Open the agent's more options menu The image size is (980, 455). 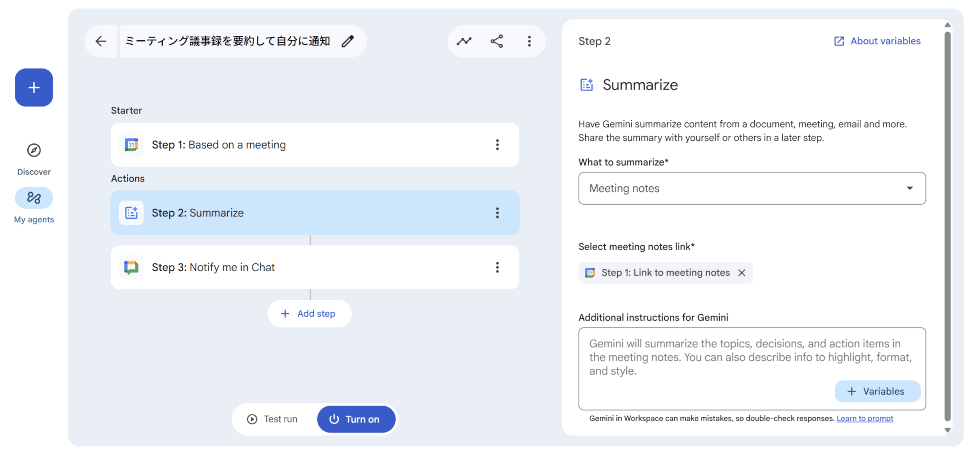point(529,41)
